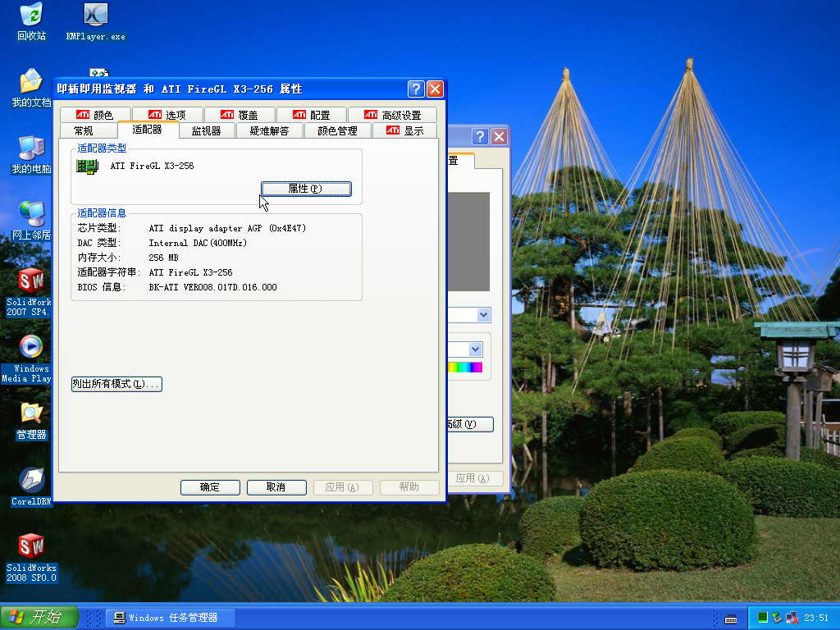The image size is (840, 630).
Task: Switch to Windows 任务管理器 taskbar button
Action: coord(171,618)
